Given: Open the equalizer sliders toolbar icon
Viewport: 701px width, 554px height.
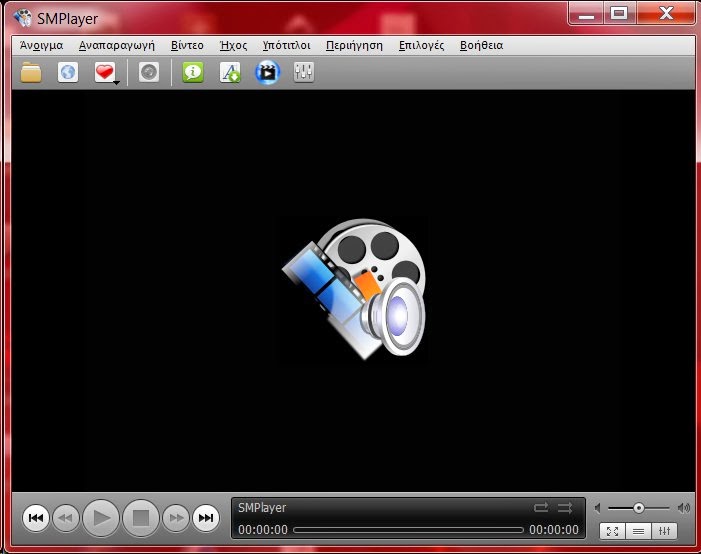Looking at the screenshot, I should point(304,72).
